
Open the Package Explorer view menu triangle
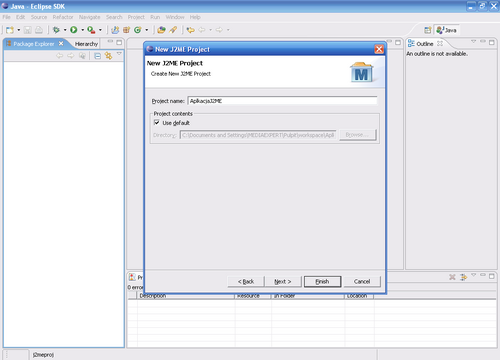[x=119, y=54]
